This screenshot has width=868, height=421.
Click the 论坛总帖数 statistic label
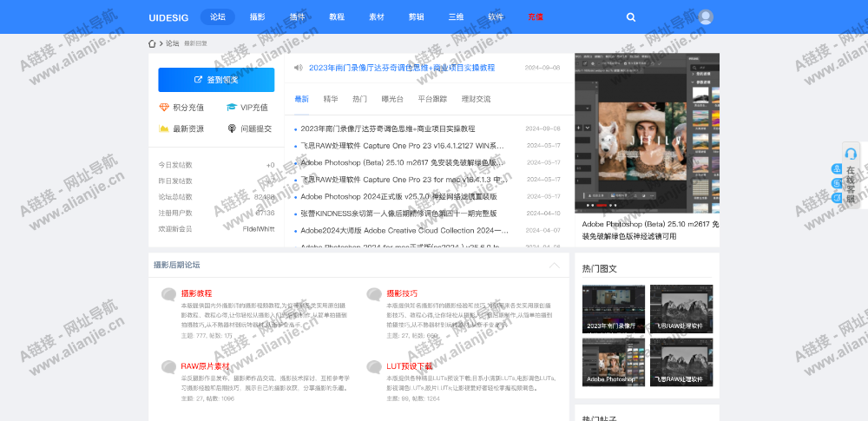(175, 197)
